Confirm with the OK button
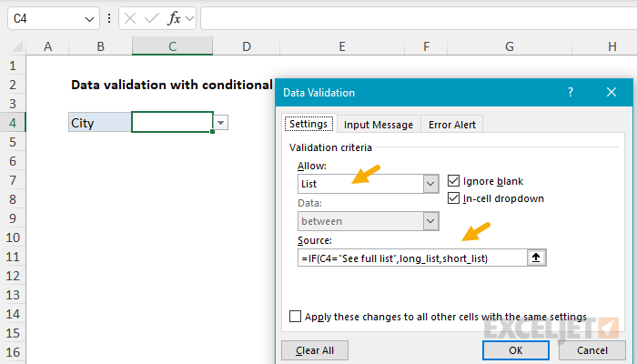 [x=516, y=350]
